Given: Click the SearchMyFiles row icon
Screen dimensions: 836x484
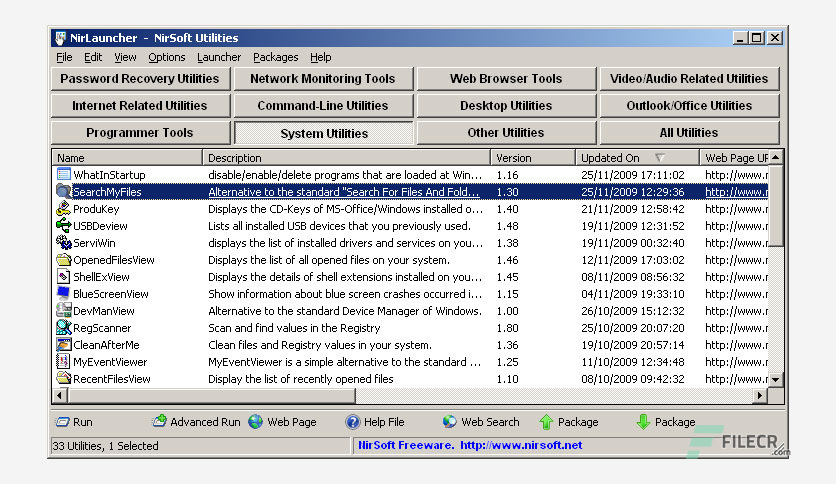Looking at the screenshot, I should coord(63,191).
